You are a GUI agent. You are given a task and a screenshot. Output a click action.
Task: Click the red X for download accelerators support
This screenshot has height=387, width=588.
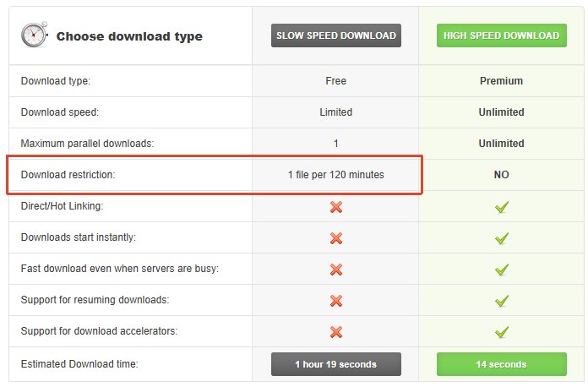tap(336, 331)
